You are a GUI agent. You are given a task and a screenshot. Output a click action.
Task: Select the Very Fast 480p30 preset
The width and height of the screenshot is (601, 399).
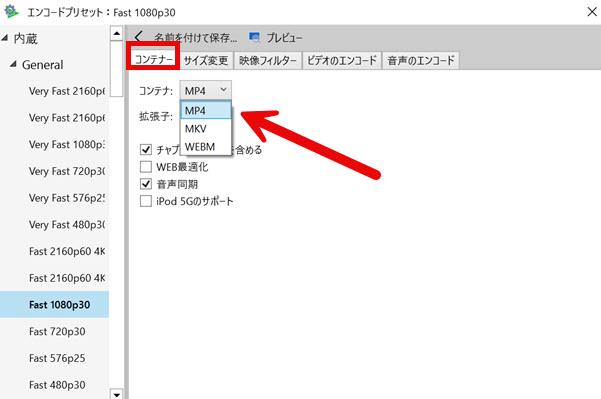tap(54, 225)
